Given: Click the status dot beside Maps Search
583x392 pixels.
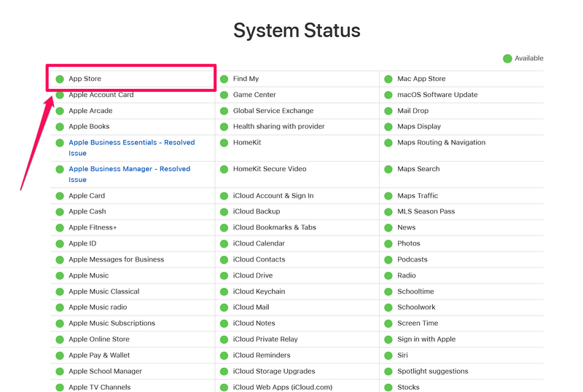Looking at the screenshot, I should pos(388,169).
